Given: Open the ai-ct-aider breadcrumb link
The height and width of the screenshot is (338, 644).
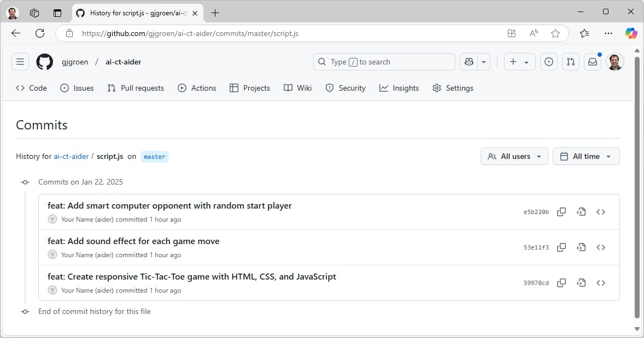Looking at the screenshot, I should click(71, 157).
